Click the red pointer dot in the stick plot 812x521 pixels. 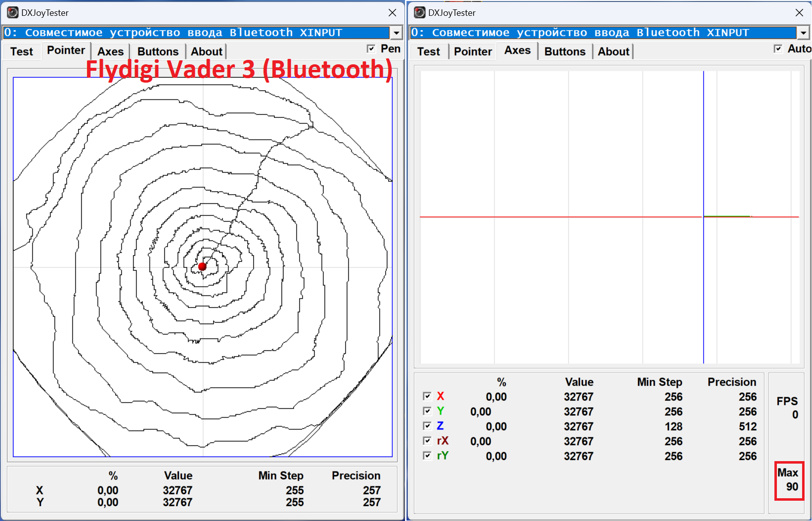tap(202, 267)
